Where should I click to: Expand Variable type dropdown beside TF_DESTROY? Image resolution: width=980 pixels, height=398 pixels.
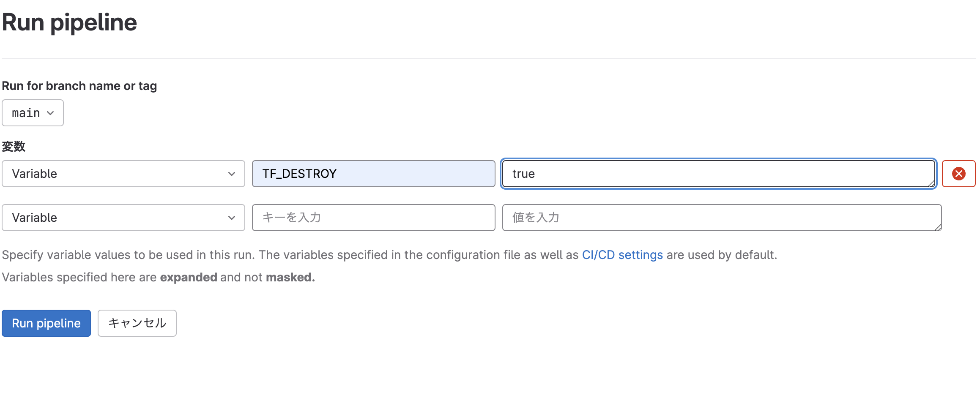tap(123, 174)
